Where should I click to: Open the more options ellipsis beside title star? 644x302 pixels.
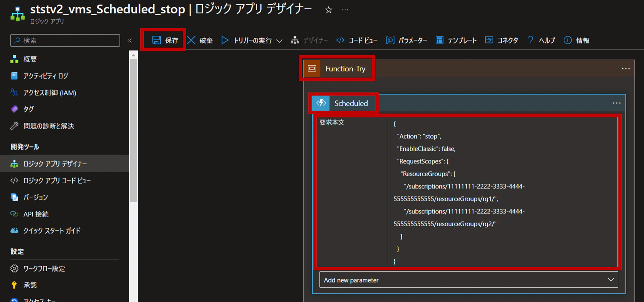345,10
